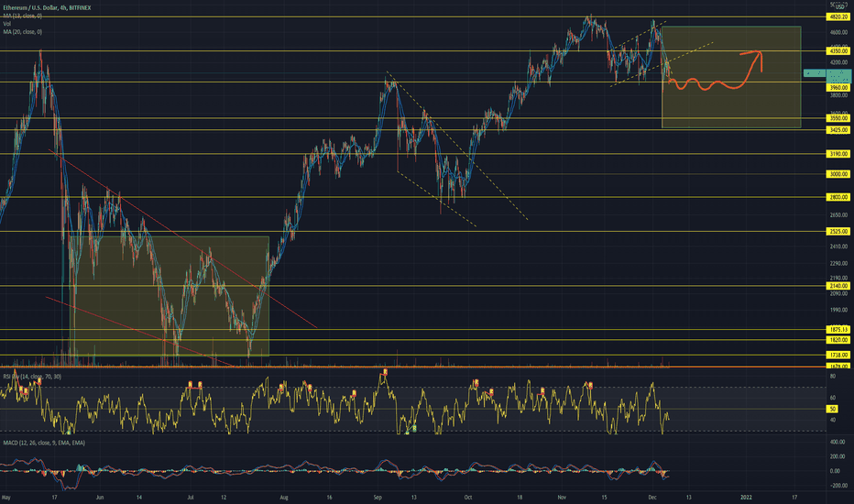The width and height of the screenshot is (854, 504).
Task: Click the 60 value on RSI scale
Action: 833,398
